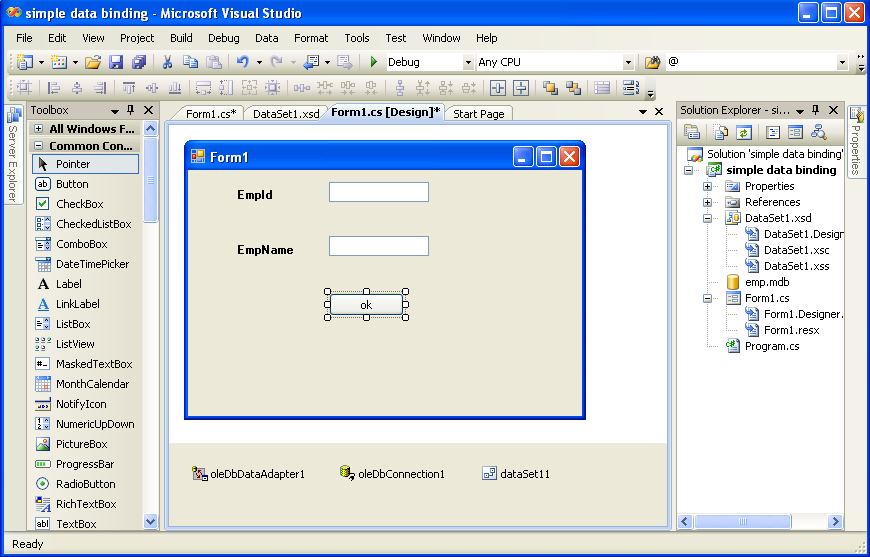Click the Center Horizontally layout icon
870x557 pixels.
click(x=497, y=88)
